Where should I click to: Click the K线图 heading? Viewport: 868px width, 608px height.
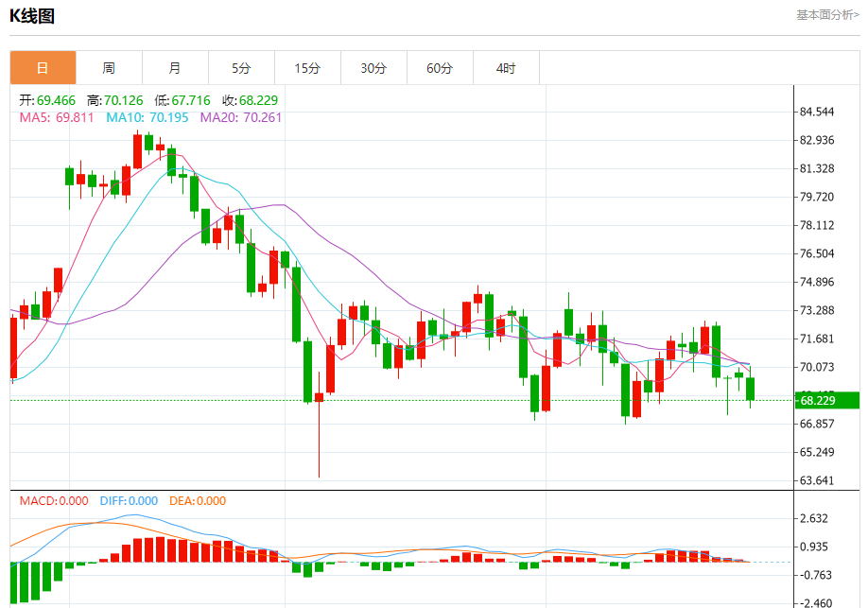coord(32,16)
